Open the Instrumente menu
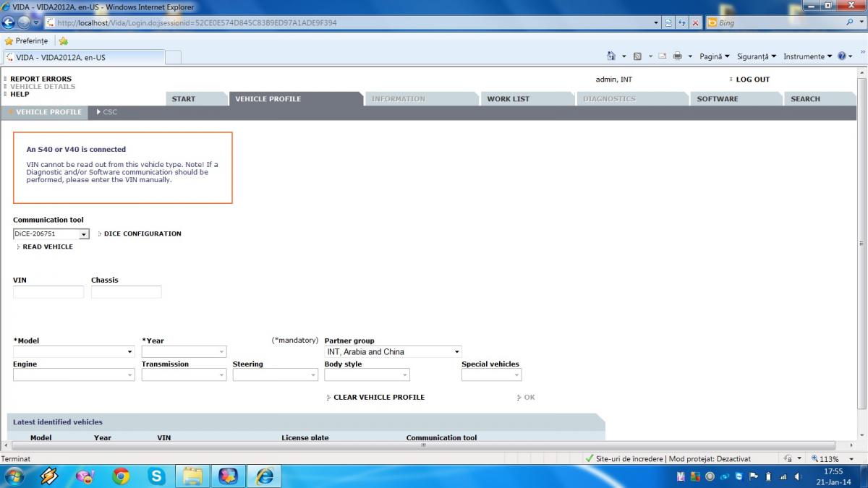 tap(807, 56)
